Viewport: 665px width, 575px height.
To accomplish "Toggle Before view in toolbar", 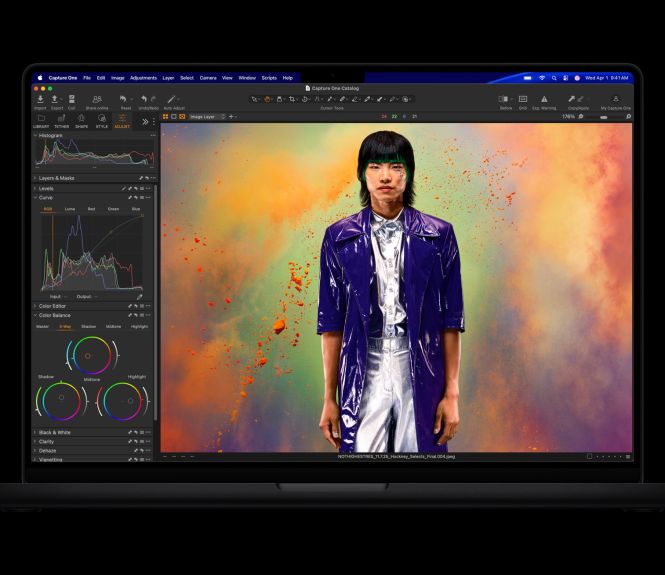I will click(503, 99).
